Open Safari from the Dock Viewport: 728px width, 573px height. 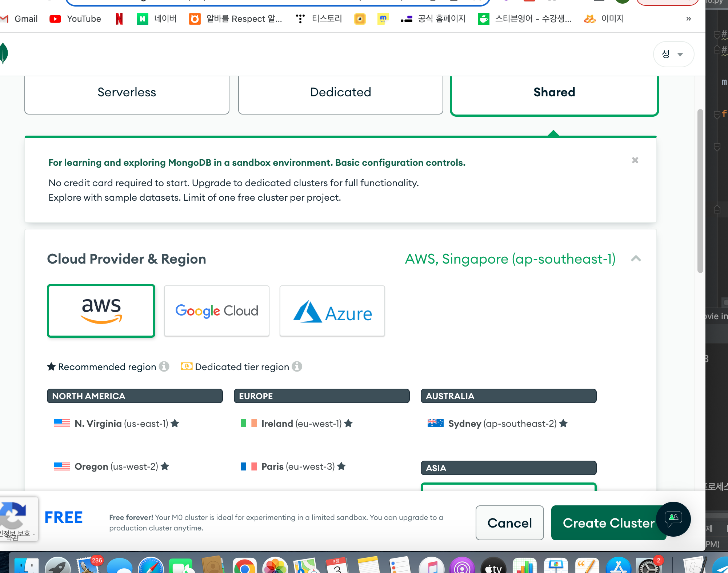click(151, 565)
